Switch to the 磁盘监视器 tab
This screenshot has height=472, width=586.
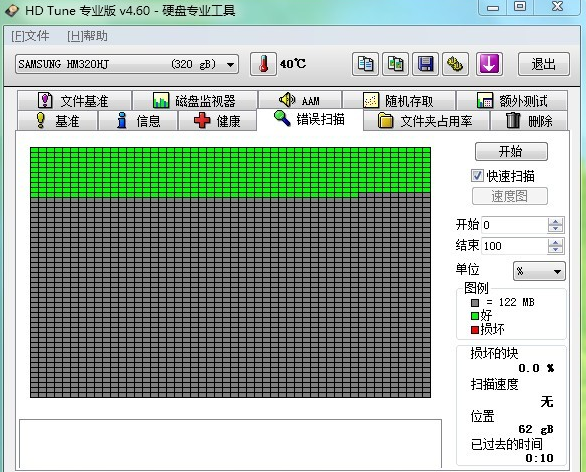pyautogui.click(x=195, y=101)
